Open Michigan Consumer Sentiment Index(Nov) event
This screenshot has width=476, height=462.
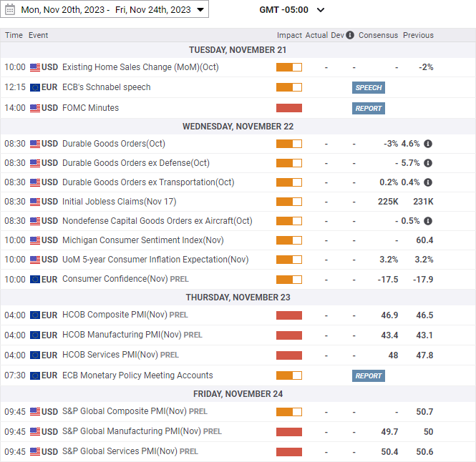[x=143, y=240]
